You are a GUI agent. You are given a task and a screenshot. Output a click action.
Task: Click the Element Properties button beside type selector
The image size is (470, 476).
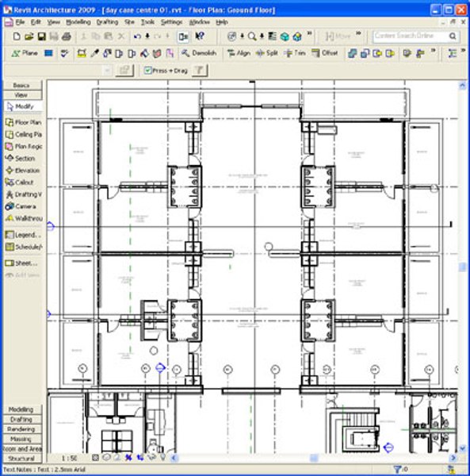tap(124, 71)
